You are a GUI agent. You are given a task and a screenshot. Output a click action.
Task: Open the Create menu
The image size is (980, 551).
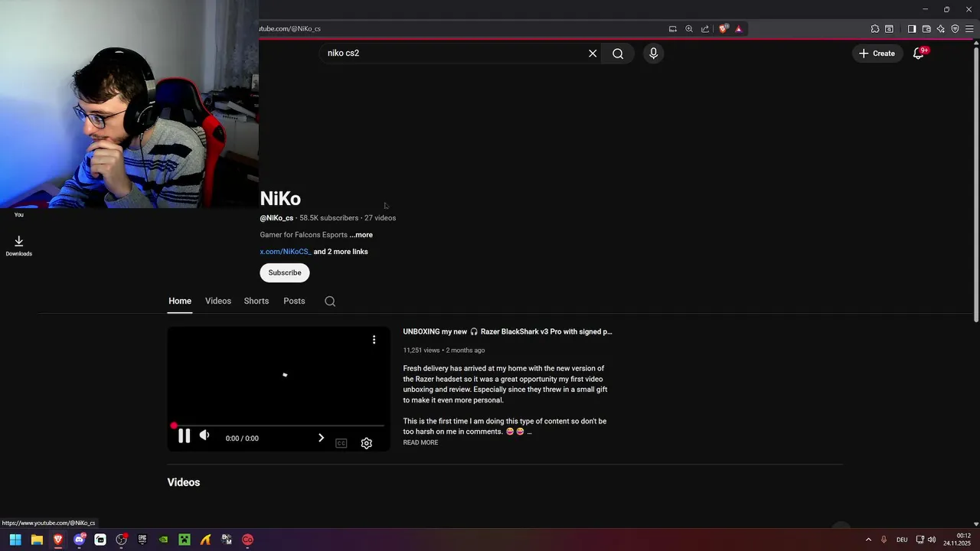pos(877,53)
